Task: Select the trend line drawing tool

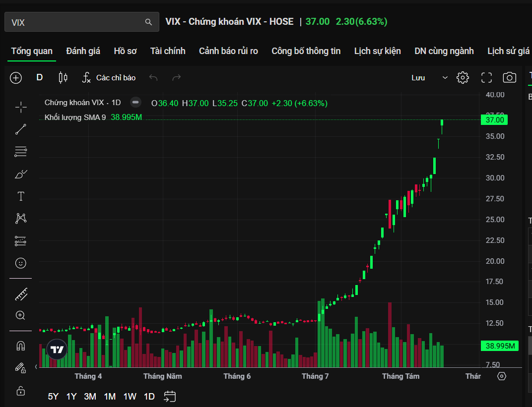Action: point(21,129)
